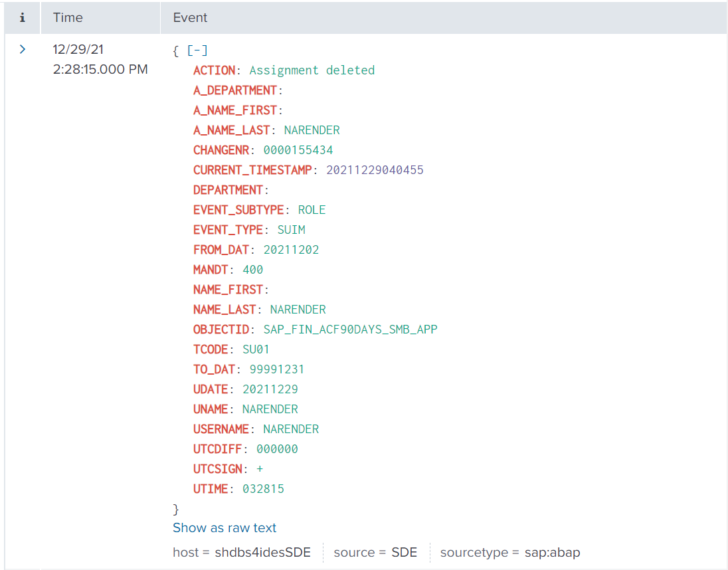Click the CHANGENR value 0000155434
Viewport: 728px width, 570px height.
pyautogui.click(x=298, y=150)
